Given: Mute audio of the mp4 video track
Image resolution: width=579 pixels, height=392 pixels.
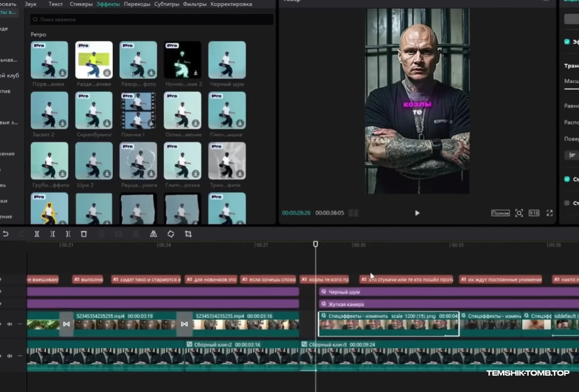Looking at the screenshot, I should (x=9, y=324).
